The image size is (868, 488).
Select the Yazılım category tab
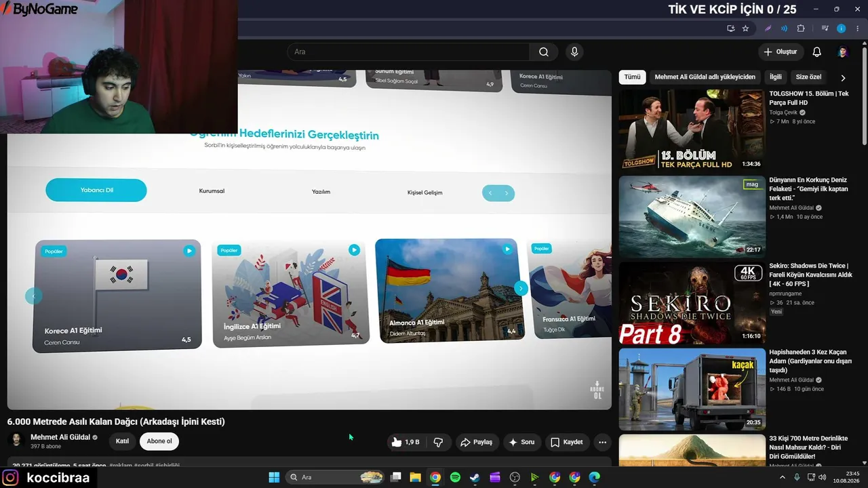(x=321, y=192)
